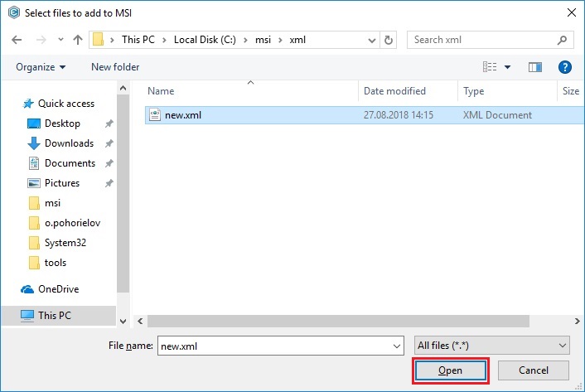Click the horizontal scrollbar left arrow
585x392 pixels.
[x=140, y=321]
